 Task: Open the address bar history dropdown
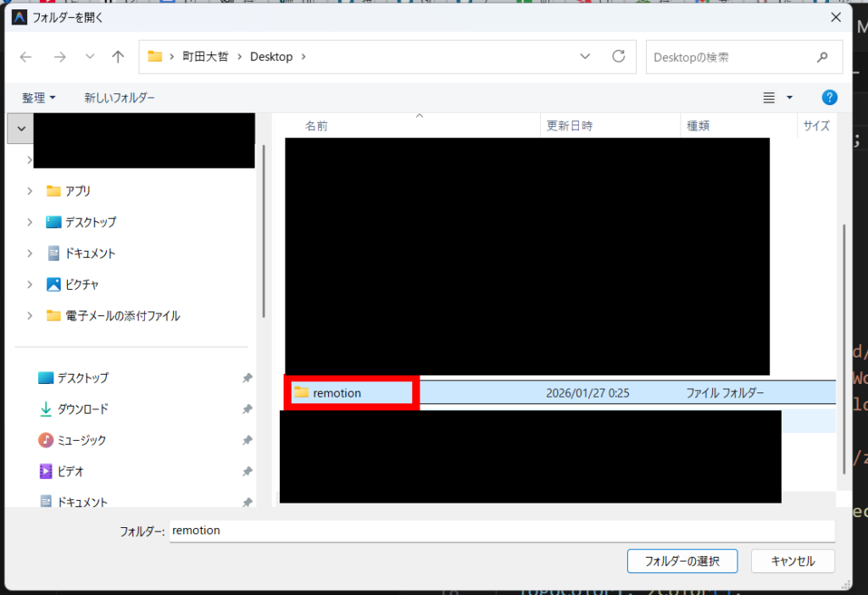tap(585, 57)
